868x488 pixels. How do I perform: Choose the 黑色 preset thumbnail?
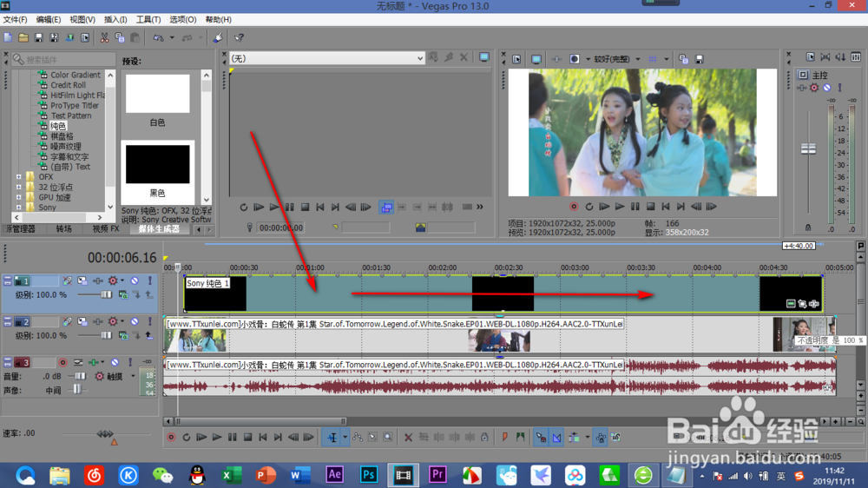(x=158, y=164)
